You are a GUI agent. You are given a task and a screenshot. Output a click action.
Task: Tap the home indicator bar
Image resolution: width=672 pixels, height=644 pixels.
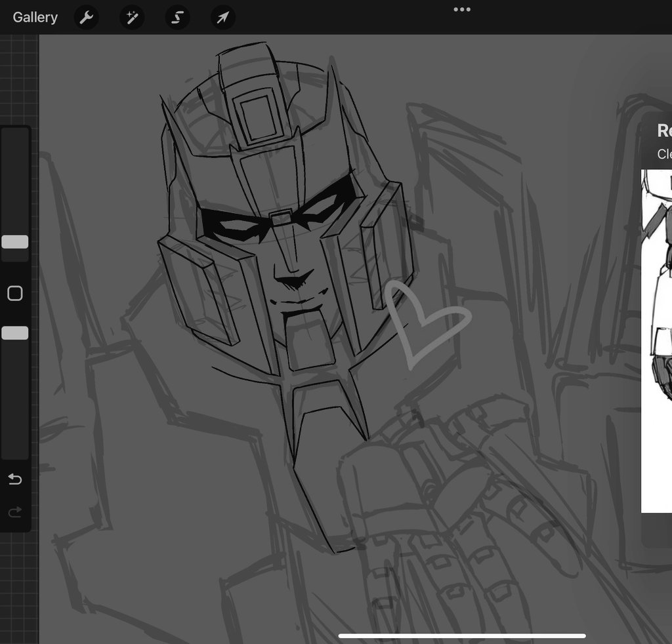click(x=462, y=636)
